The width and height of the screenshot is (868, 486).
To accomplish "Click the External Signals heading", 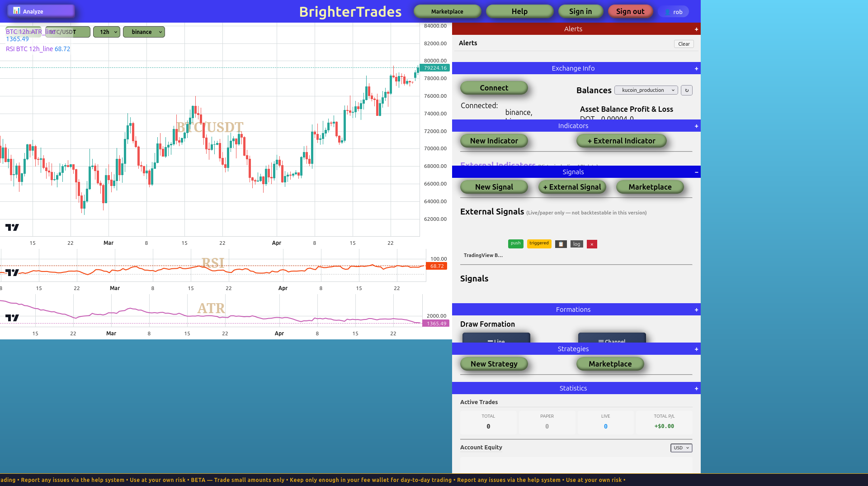I will pyautogui.click(x=492, y=212).
